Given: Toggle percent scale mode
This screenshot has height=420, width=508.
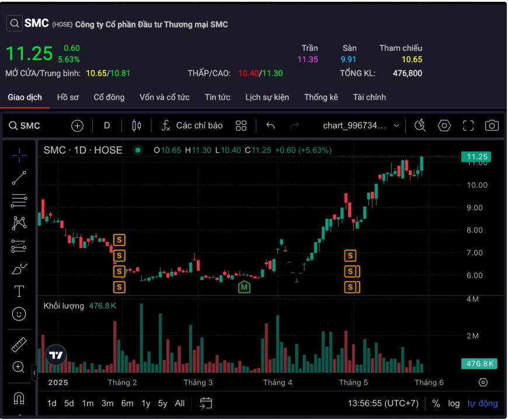Looking at the screenshot, I should pyautogui.click(x=436, y=404).
